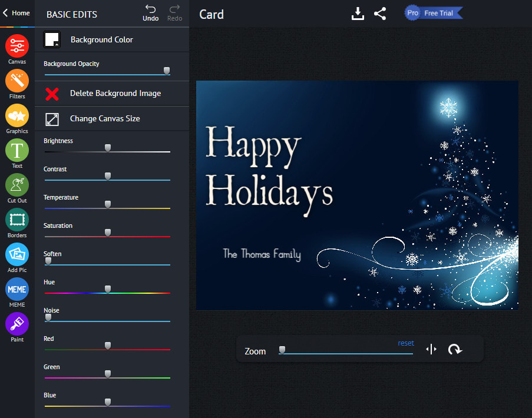Open the Borders tool

[x=17, y=223]
